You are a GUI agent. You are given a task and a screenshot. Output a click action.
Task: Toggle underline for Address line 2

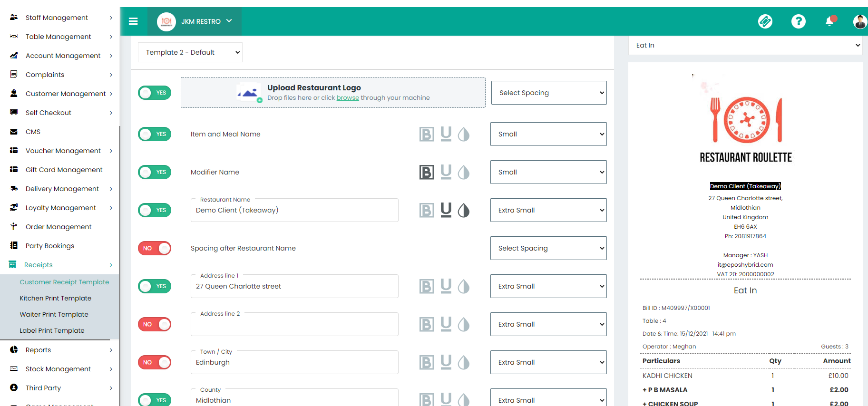click(x=446, y=324)
